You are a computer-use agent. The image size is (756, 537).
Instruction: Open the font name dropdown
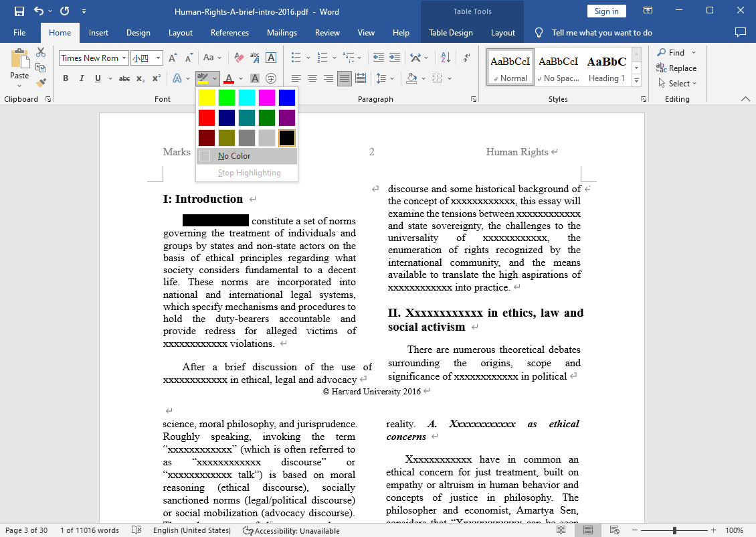pos(124,58)
